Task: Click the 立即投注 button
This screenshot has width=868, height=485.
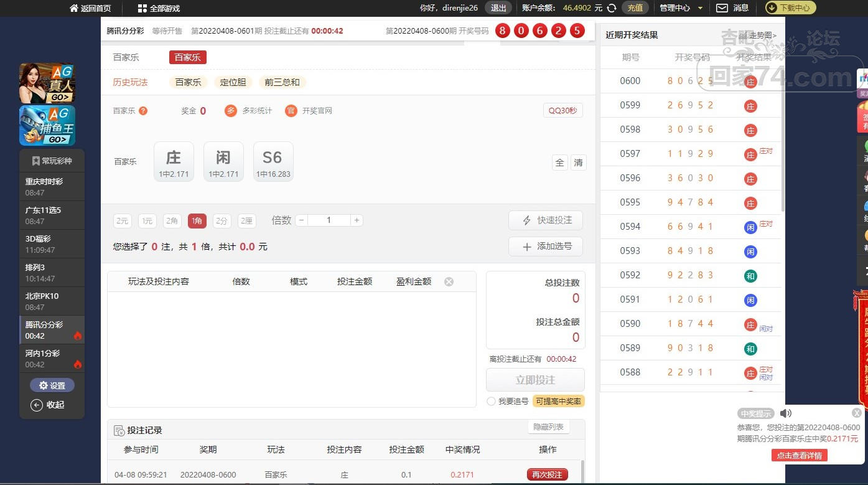Action: [535, 380]
